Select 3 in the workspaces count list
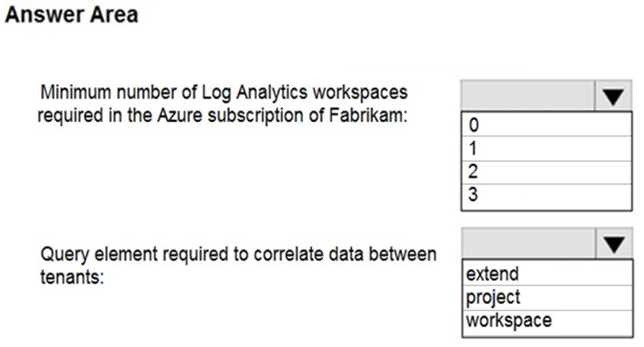 click(x=546, y=196)
